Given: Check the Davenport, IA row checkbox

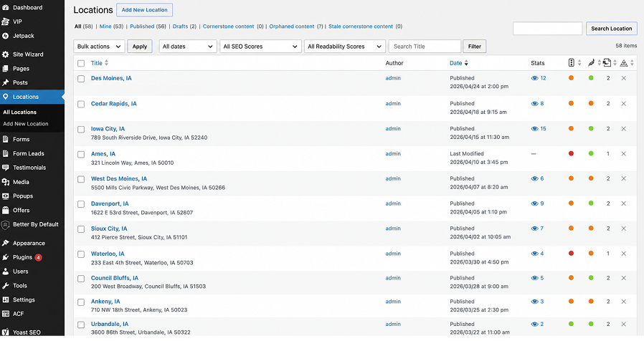Looking at the screenshot, I should [x=81, y=204].
